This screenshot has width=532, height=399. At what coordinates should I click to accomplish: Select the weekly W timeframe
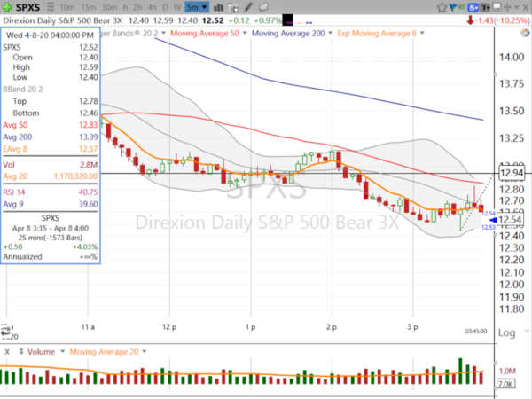pyautogui.click(x=177, y=7)
